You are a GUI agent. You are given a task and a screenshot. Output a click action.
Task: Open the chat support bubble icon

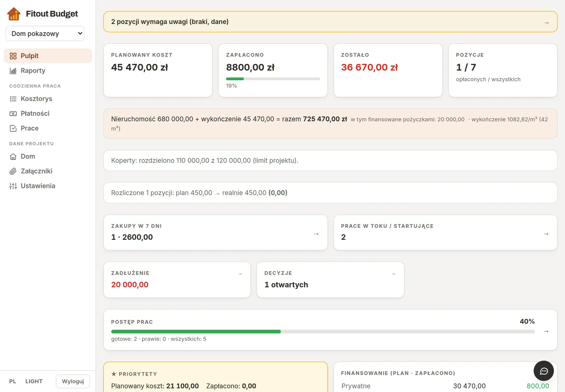[x=544, y=371]
